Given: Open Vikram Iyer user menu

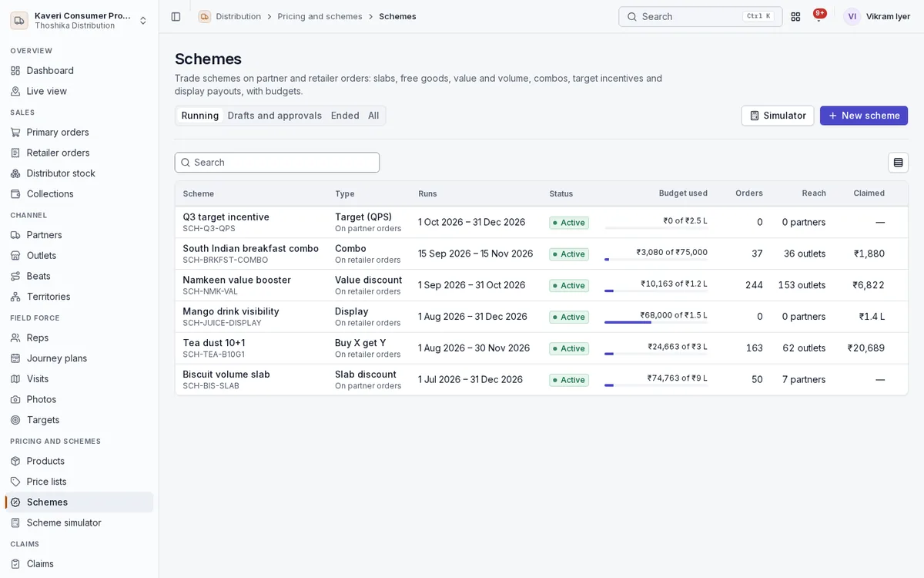Looking at the screenshot, I should click(877, 16).
